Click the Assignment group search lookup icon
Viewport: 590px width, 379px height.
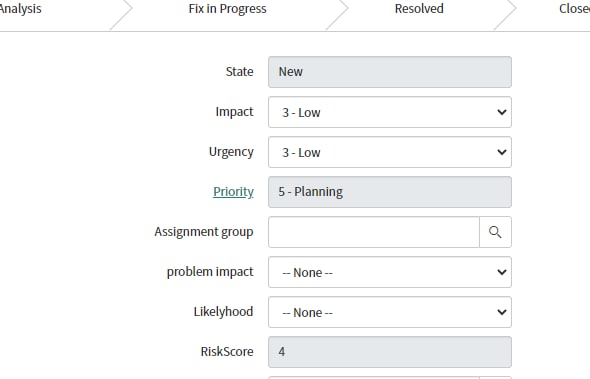click(495, 232)
